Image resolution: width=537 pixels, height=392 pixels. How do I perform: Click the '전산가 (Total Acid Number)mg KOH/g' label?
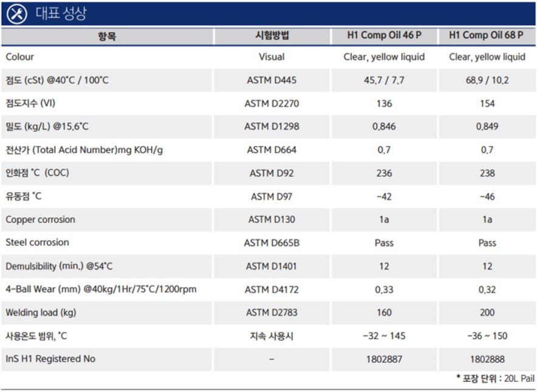click(84, 150)
